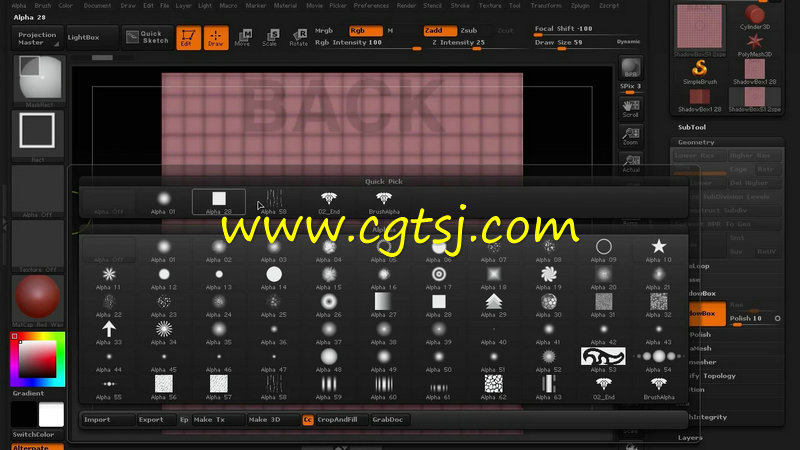Open the brush selector thumbnail
Screen dimensions: 800x450
[x=37, y=81]
